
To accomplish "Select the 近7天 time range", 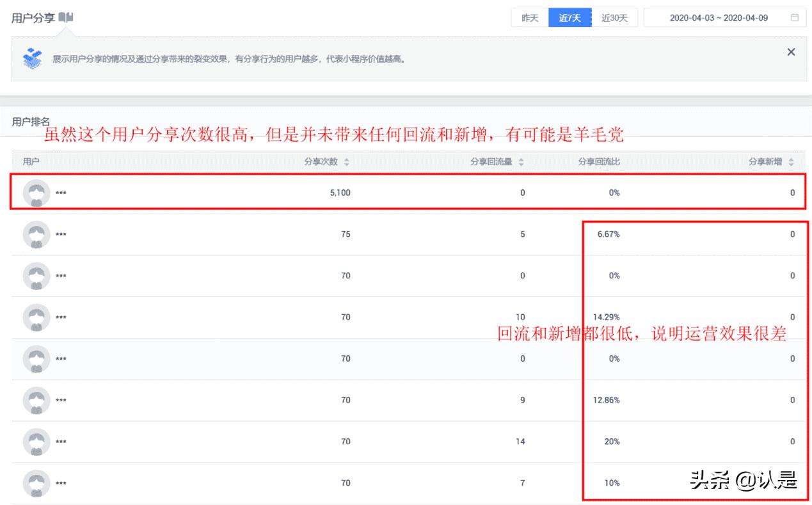I will click(571, 17).
